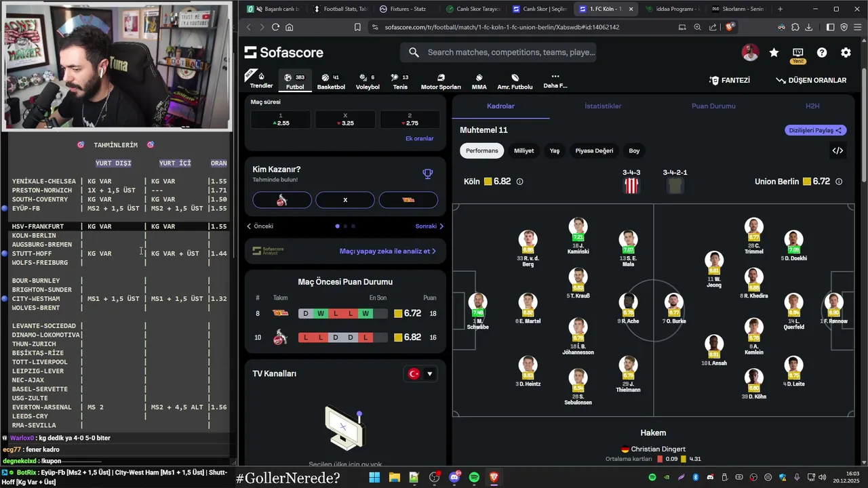Switch to the Kadrolar tab
Screen dimensions: 868x488
pyautogui.click(x=500, y=106)
